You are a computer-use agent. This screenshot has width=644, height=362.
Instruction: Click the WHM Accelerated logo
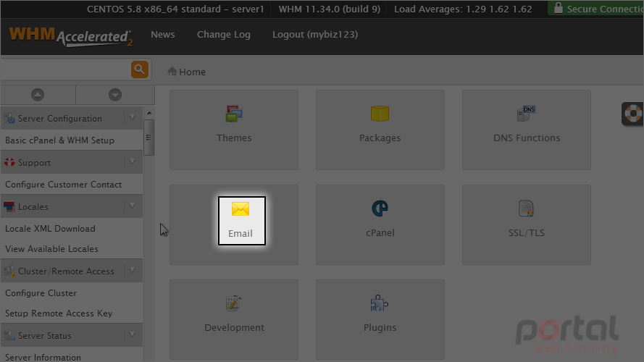tap(71, 36)
